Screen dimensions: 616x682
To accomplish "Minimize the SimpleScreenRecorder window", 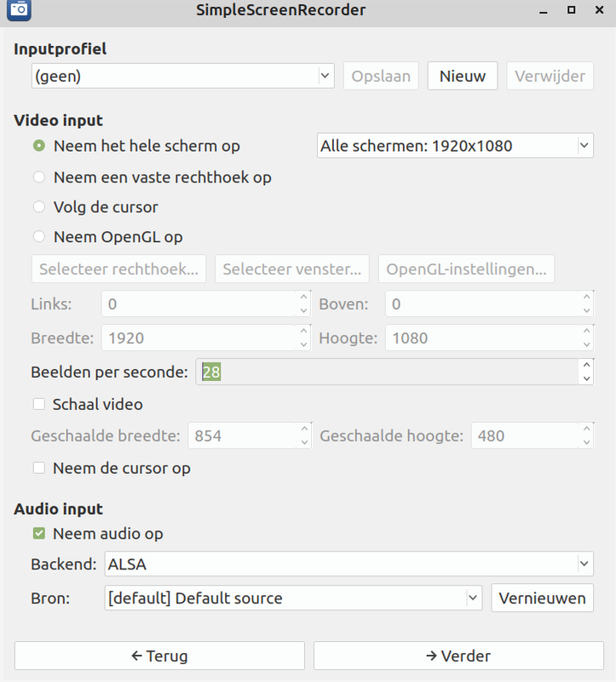I will [544, 10].
